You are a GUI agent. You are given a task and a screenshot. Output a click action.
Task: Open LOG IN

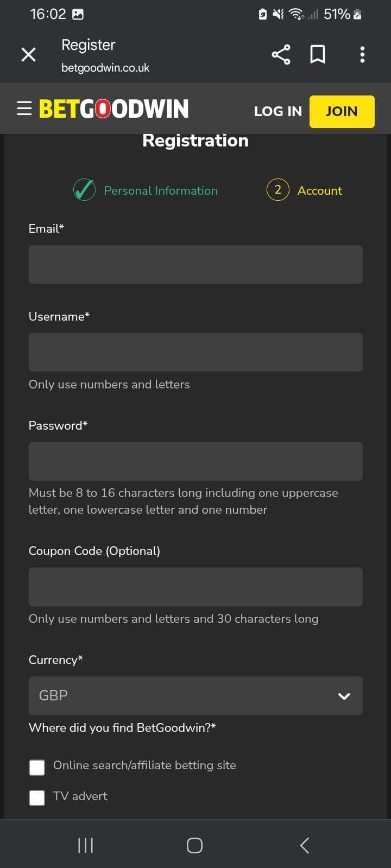(278, 111)
